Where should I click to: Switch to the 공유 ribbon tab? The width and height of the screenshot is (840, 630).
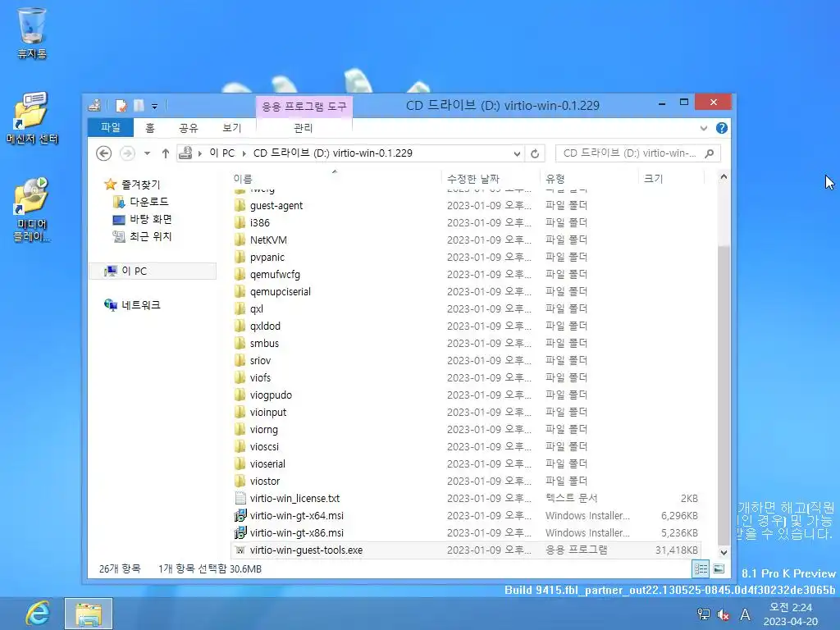click(188, 127)
